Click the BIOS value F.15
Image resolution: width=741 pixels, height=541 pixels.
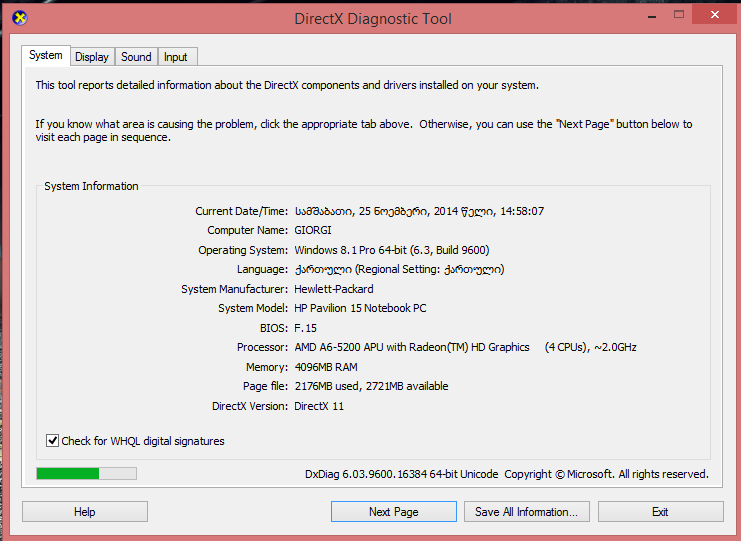pyautogui.click(x=305, y=328)
